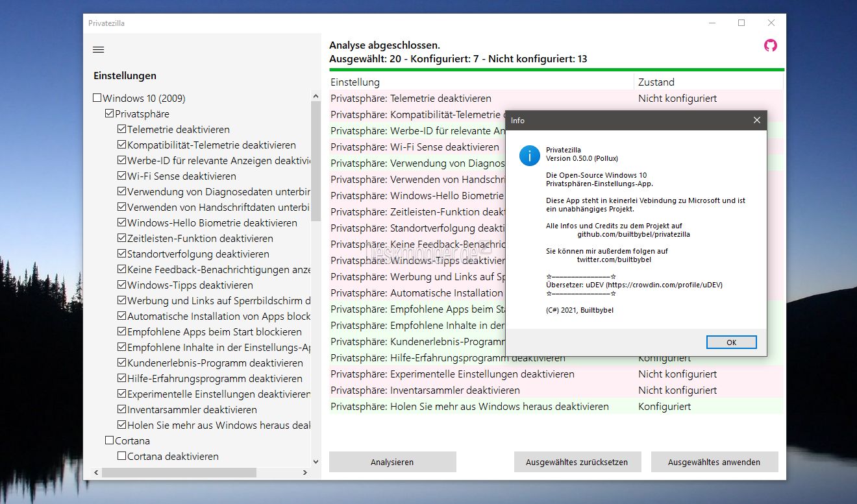Screen dimensions: 857x504
Task: Toggle the Cortana group checkbox
Action: pos(109,441)
